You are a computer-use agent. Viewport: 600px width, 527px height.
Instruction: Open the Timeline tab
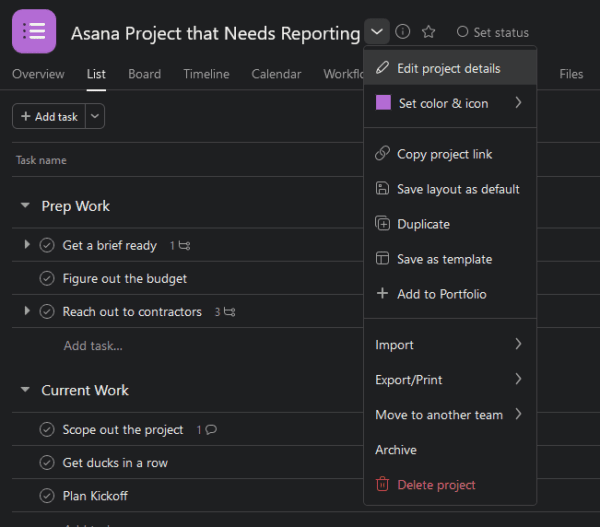point(206,74)
